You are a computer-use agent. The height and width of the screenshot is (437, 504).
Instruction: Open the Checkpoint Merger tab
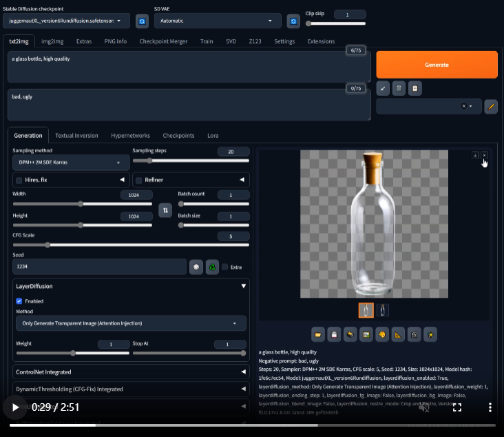pyautogui.click(x=163, y=41)
